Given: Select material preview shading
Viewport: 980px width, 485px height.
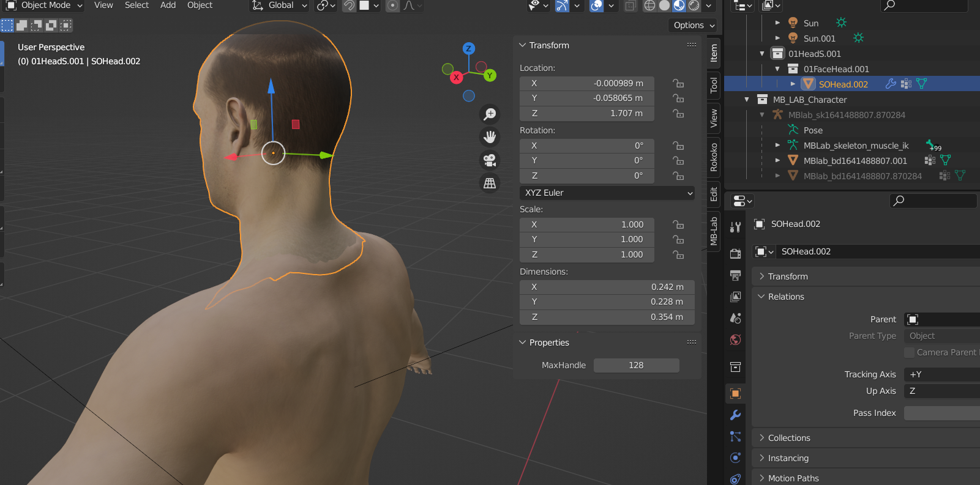Looking at the screenshot, I should [x=679, y=6].
